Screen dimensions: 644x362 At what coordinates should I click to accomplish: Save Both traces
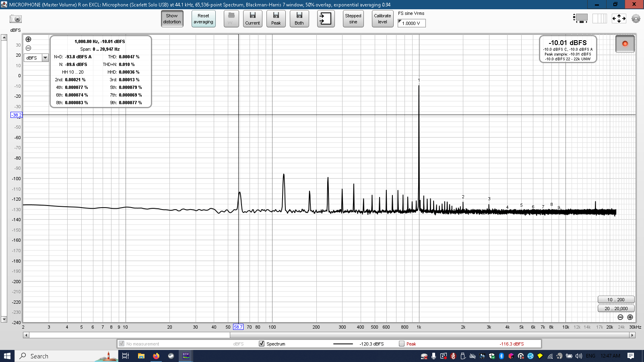(x=299, y=19)
